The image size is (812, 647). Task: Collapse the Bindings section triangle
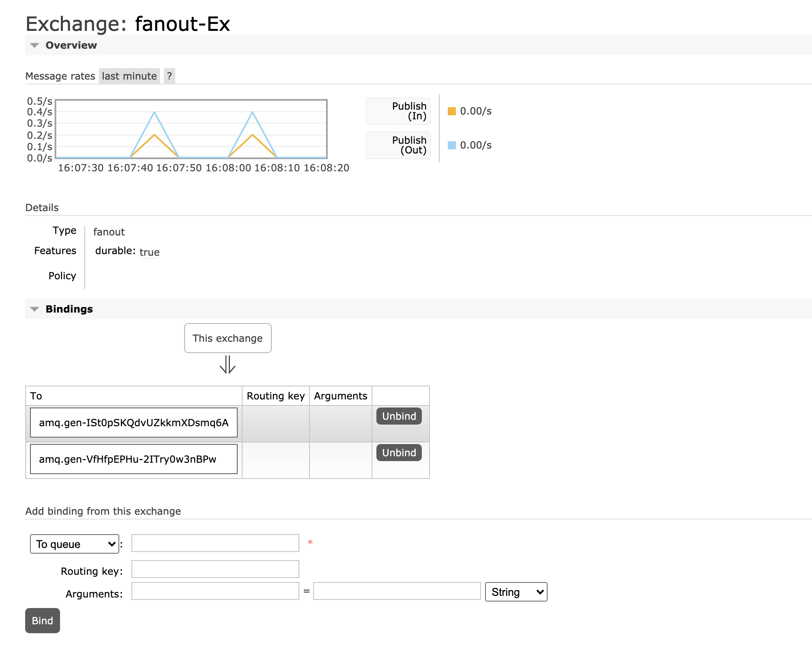[34, 309]
